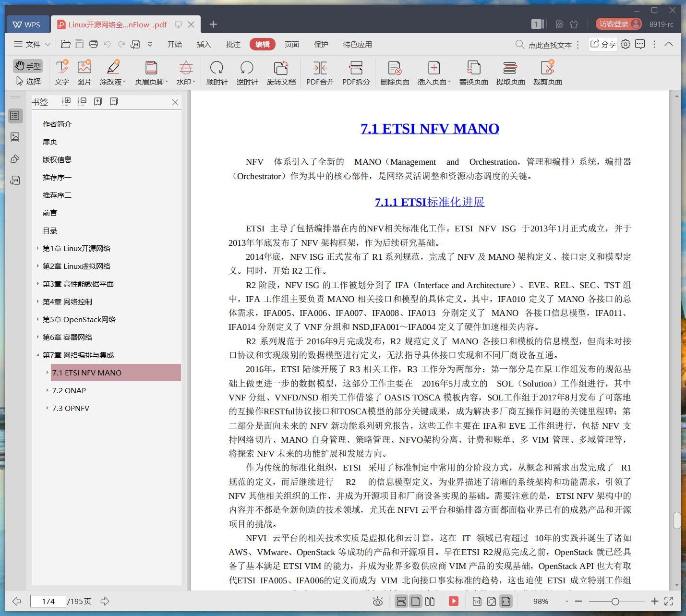Screen dimensions: 686x616
Task: Go to the next page arrow
Action: click(x=105, y=601)
